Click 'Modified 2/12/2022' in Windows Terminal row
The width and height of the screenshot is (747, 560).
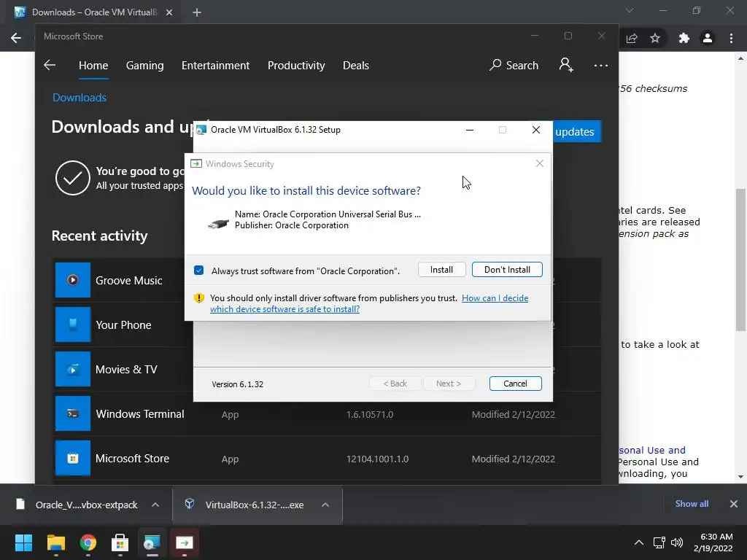click(513, 414)
